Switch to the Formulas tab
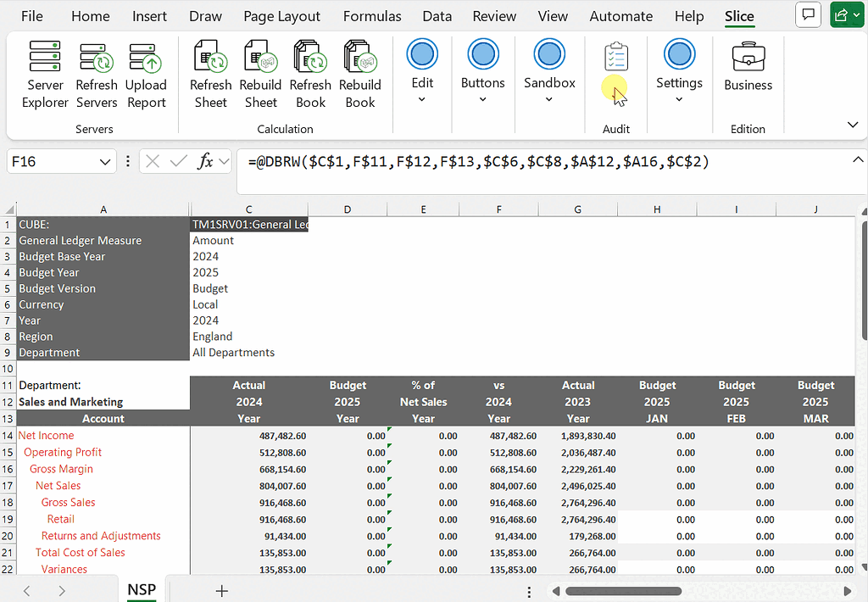868x602 pixels. [x=372, y=16]
